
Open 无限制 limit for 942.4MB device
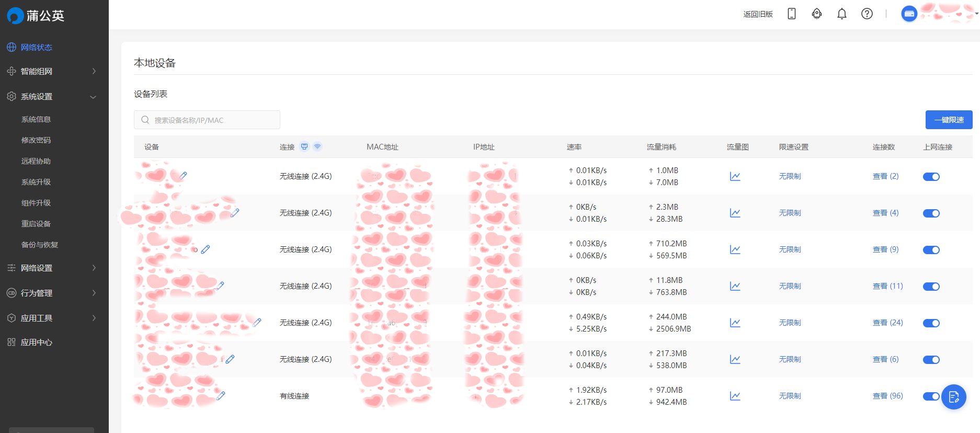pyautogui.click(x=790, y=396)
